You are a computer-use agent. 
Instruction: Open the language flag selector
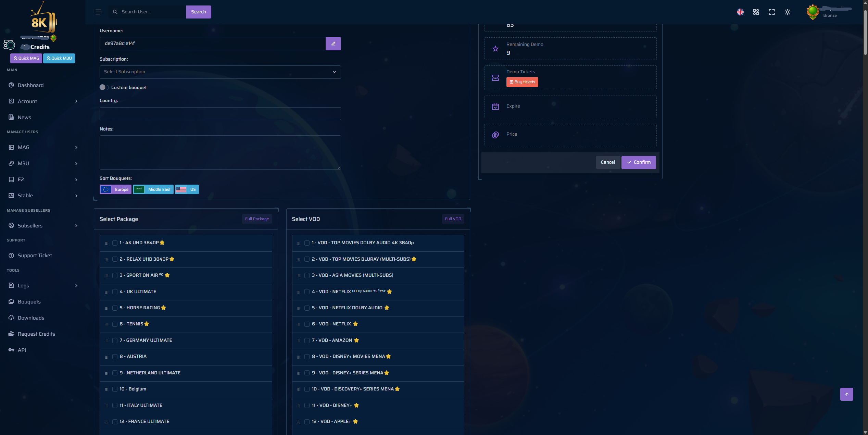point(740,12)
